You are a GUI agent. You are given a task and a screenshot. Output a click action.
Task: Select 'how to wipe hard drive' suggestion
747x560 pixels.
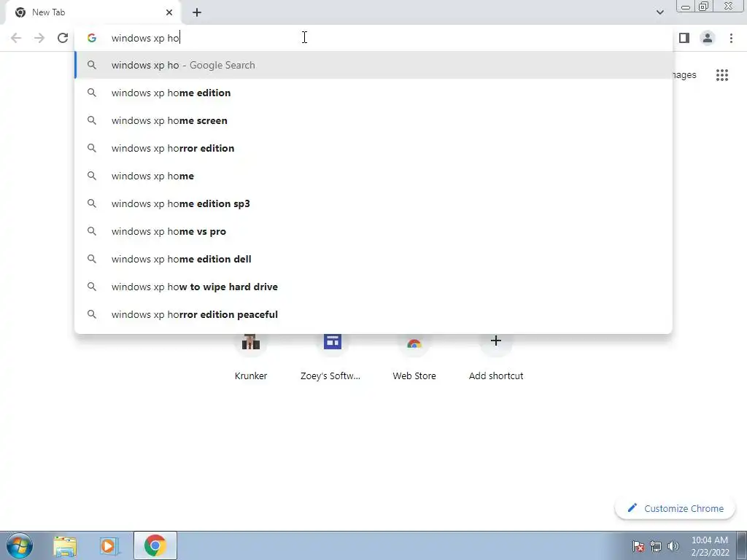pyautogui.click(x=373, y=287)
